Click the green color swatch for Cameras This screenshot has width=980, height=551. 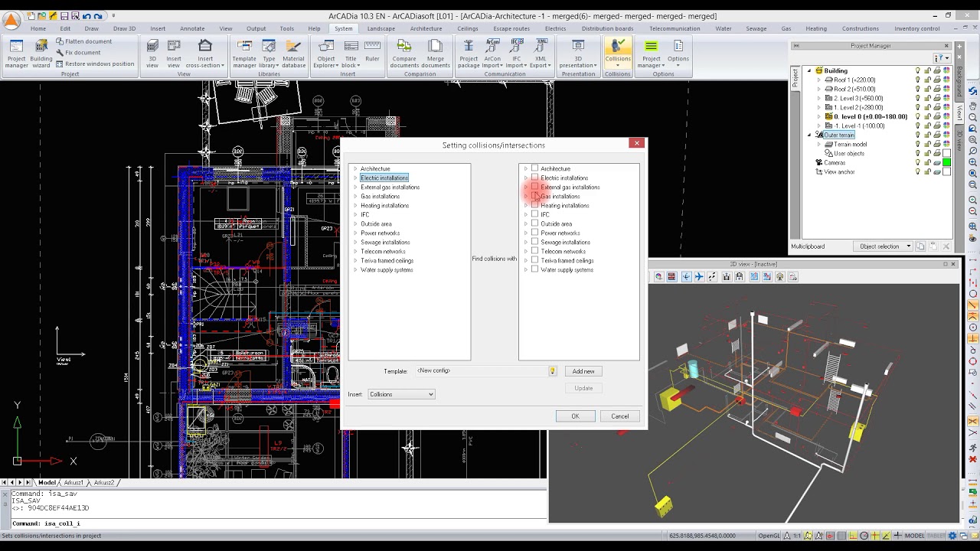(947, 162)
